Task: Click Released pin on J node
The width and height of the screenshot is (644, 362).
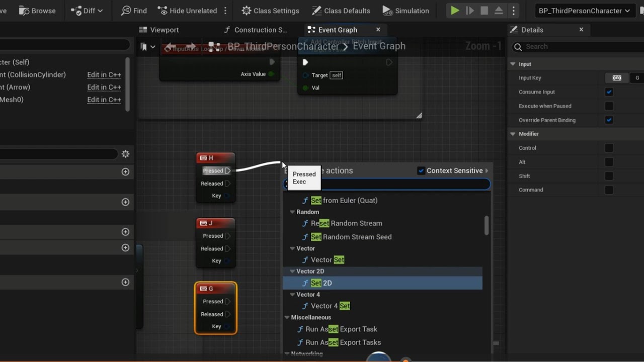Action: click(x=228, y=248)
